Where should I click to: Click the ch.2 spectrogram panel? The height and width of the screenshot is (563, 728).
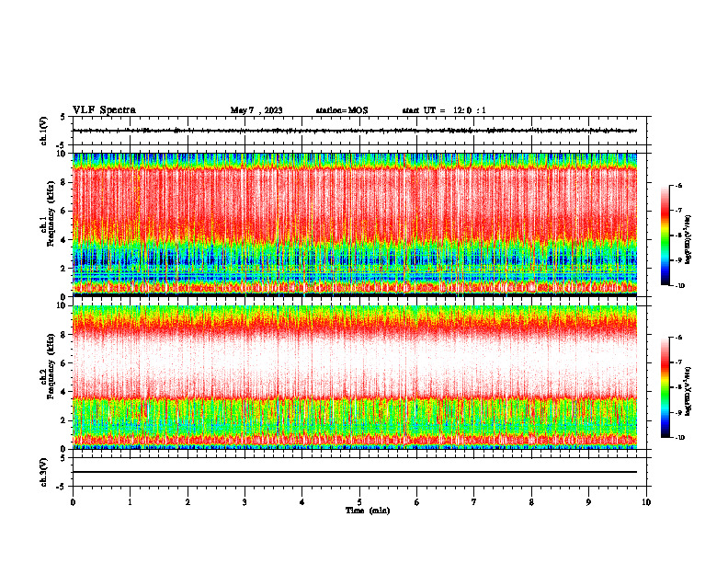click(355, 377)
